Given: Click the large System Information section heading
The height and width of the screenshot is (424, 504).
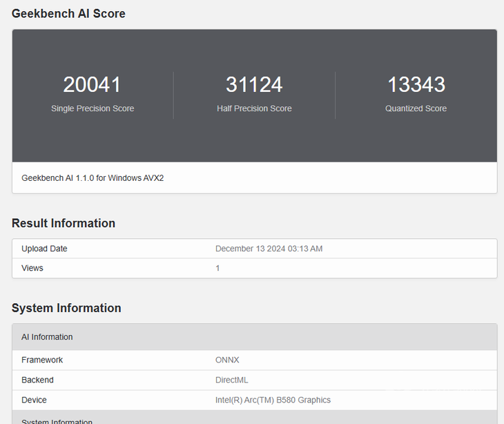Looking at the screenshot, I should pyautogui.click(x=66, y=308).
